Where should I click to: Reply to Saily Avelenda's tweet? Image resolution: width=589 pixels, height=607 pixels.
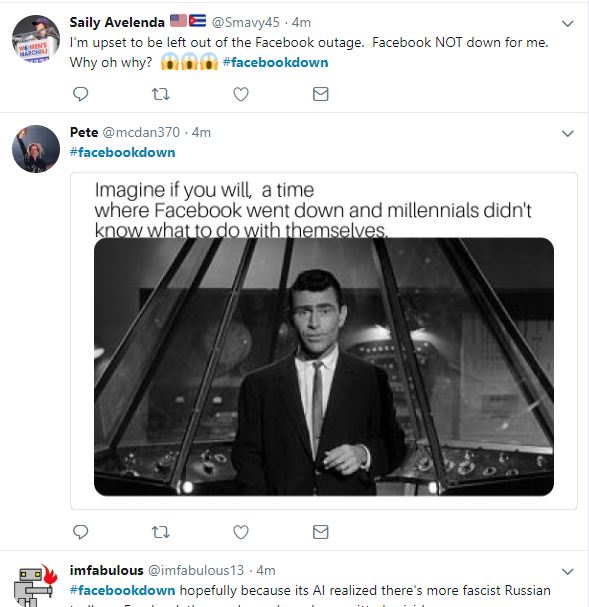pyautogui.click(x=80, y=94)
